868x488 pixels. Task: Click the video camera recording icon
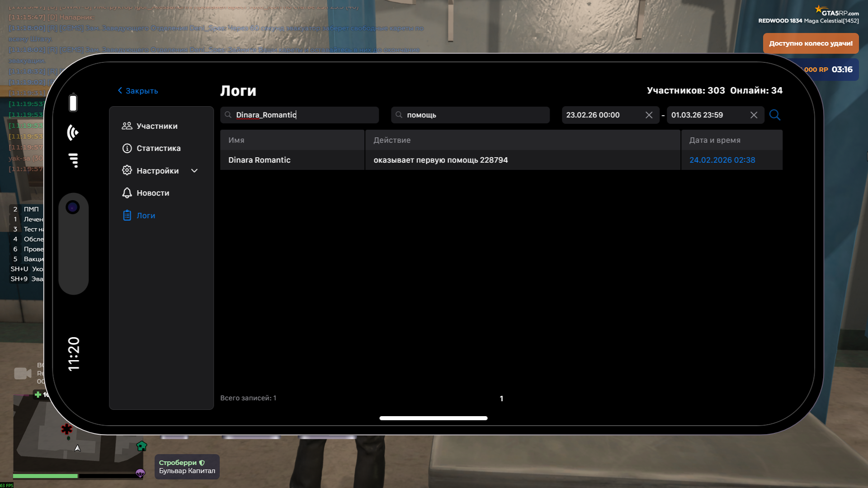[23, 373]
